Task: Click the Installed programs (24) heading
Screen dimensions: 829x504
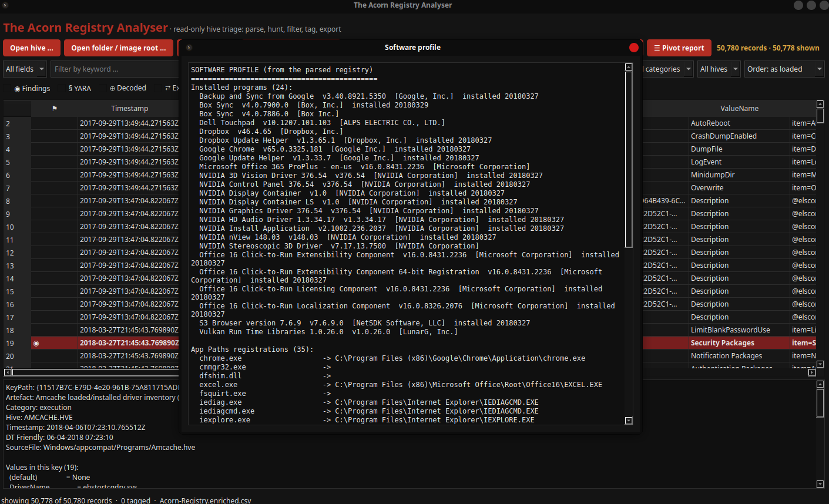Action: pyautogui.click(x=241, y=88)
